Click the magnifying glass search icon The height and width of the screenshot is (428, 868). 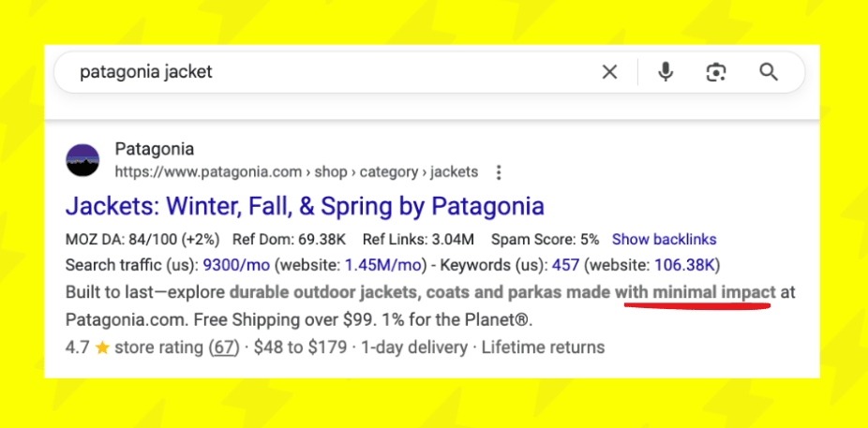tap(769, 72)
